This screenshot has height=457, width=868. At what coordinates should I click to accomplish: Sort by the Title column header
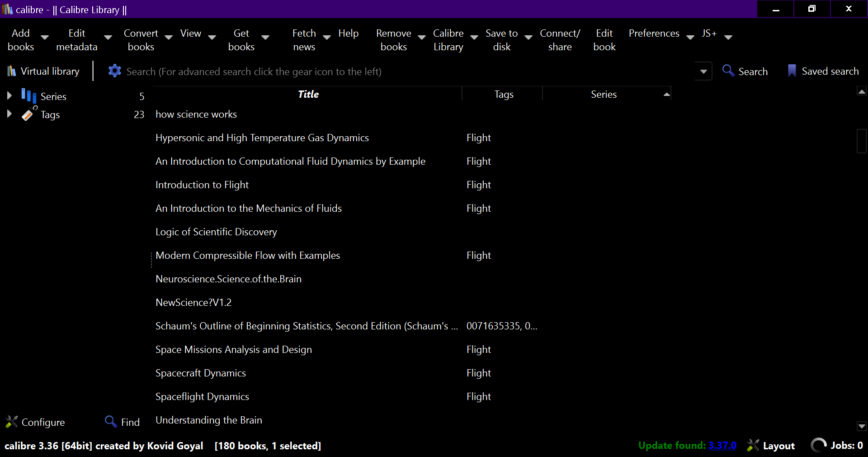pos(308,94)
